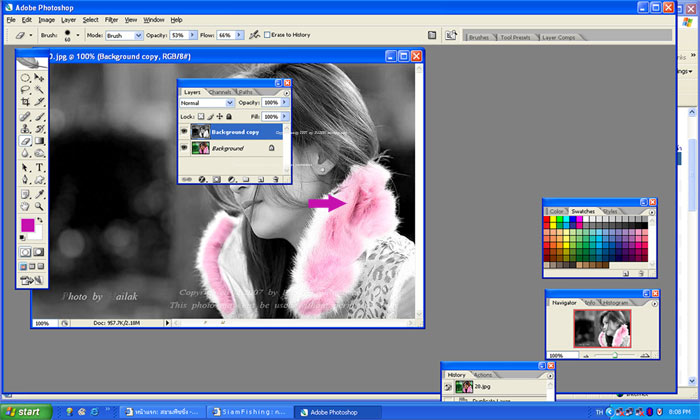
Task: Select the Eyedropper tool
Action: (x=39, y=194)
